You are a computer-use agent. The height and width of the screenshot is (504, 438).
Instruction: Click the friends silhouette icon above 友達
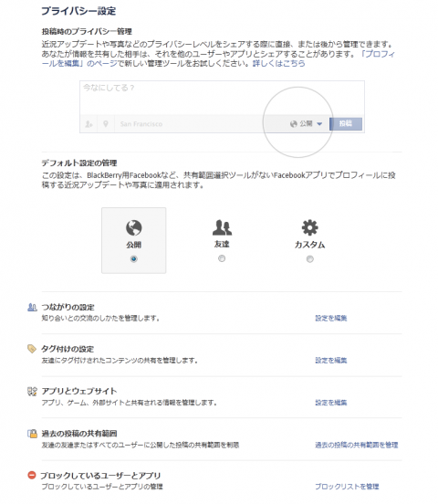pos(222,227)
